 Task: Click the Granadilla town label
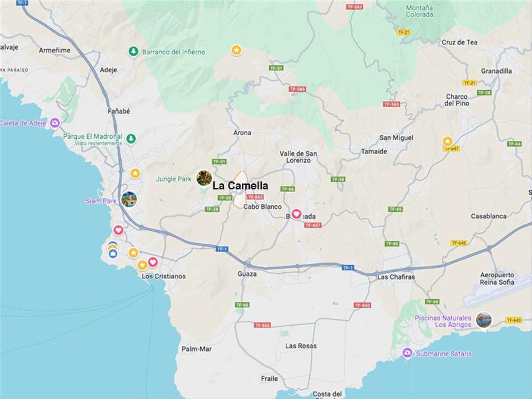(496, 71)
